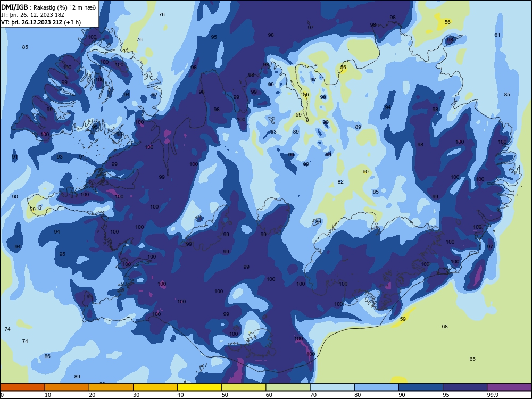The image size is (532, 399).
Task: Click the '(+3 h)' forecast offset text
Action: 72,22
